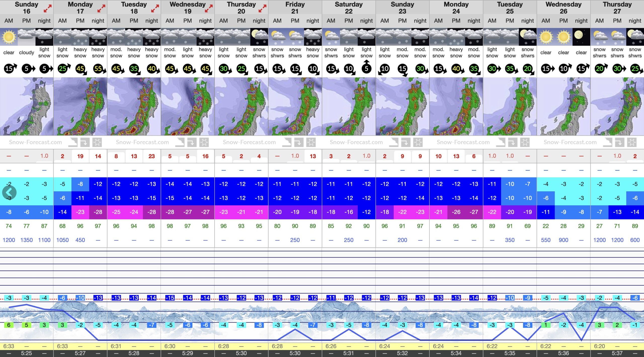Open the Monday 24 snow map
Image resolution: width=644 pixels, height=357 pixels.
click(x=456, y=107)
